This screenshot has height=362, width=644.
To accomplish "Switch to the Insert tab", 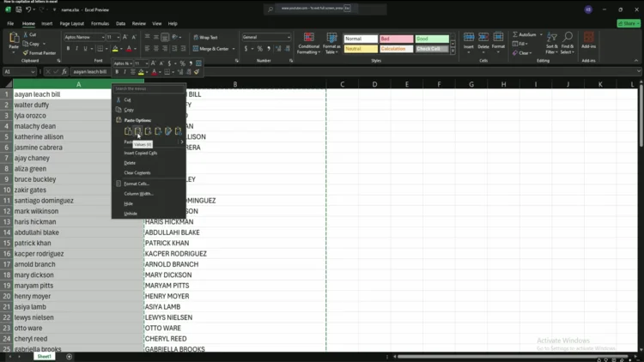I will [x=47, y=24].
